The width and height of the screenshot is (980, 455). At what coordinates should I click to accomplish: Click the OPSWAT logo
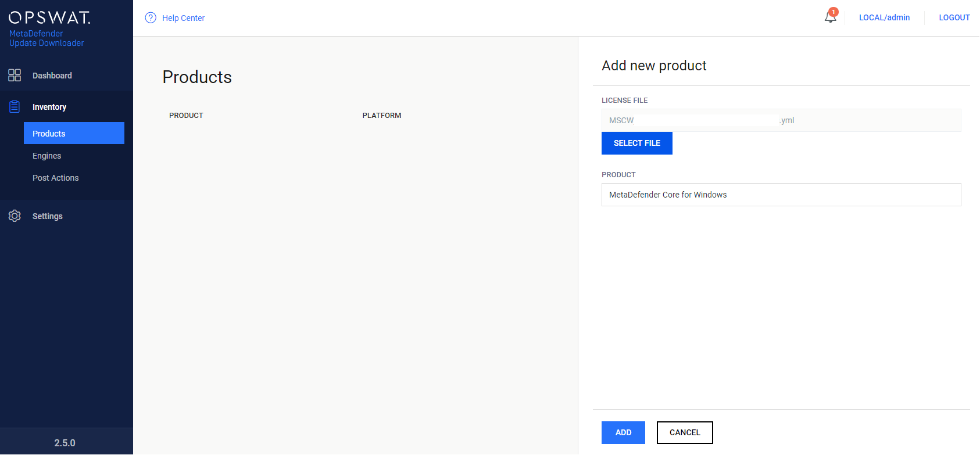49,17
